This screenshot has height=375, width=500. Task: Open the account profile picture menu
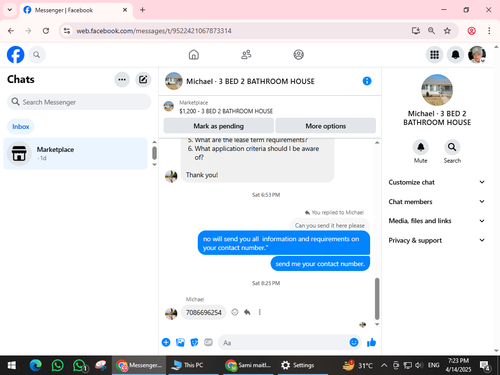tap(477, 55)
